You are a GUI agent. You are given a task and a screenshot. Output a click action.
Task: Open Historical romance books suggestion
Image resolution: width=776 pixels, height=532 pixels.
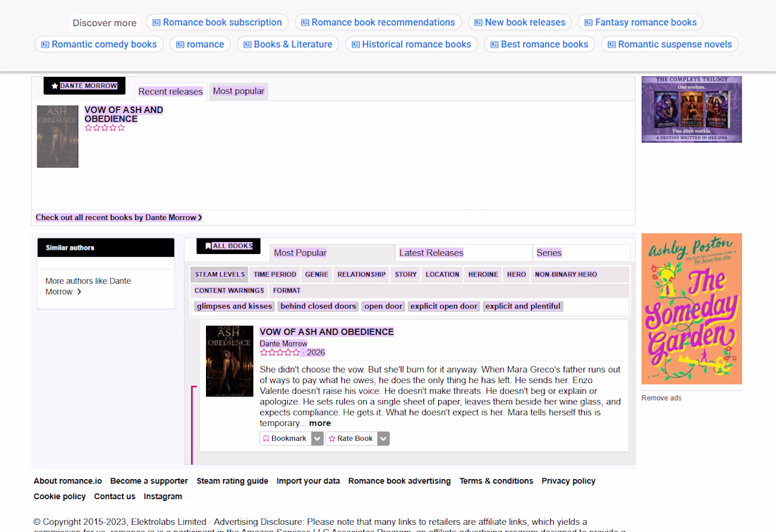click(x=411, y=44)
